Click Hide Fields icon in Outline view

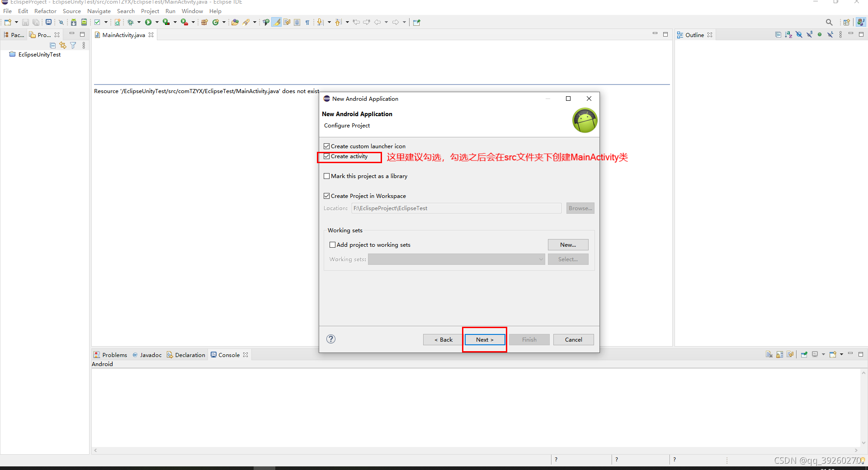click(x=799, y=35)
